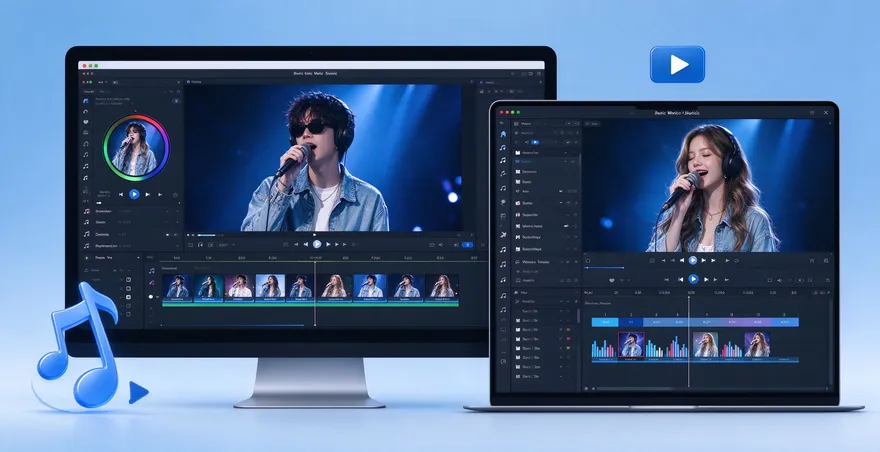Image resolution: width=880 pixels, height=452 pixels.
Task: Select the red-bordered clip in laptop timeline
Action: click(x=631, y=345)
